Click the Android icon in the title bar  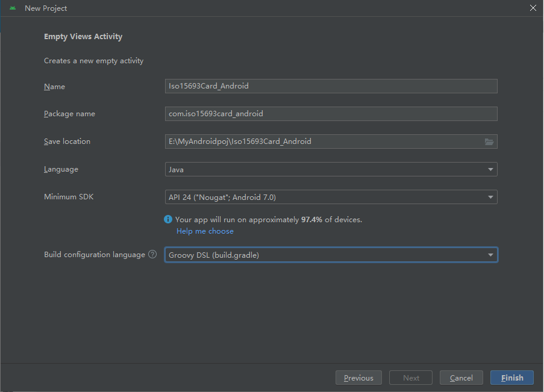13,8
